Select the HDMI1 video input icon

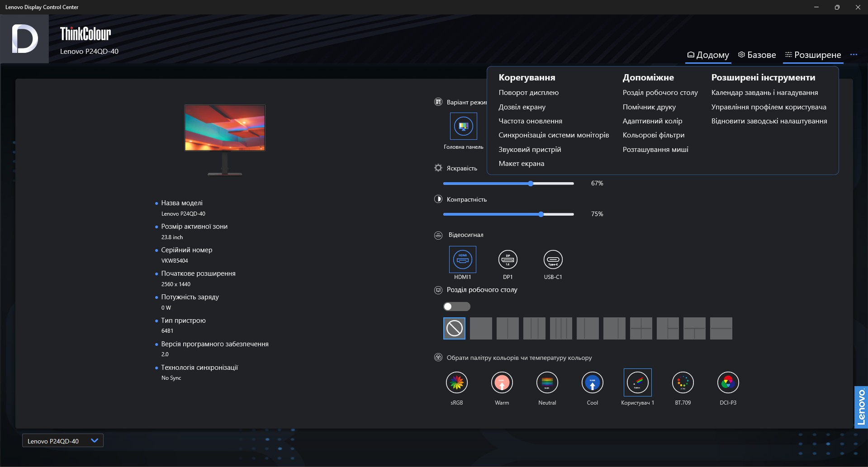[462, 259]
